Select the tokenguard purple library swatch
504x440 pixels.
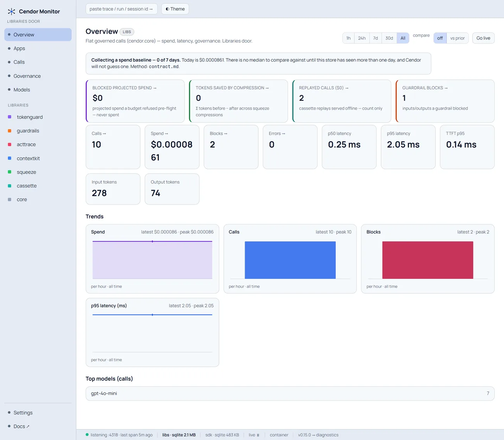10,117
